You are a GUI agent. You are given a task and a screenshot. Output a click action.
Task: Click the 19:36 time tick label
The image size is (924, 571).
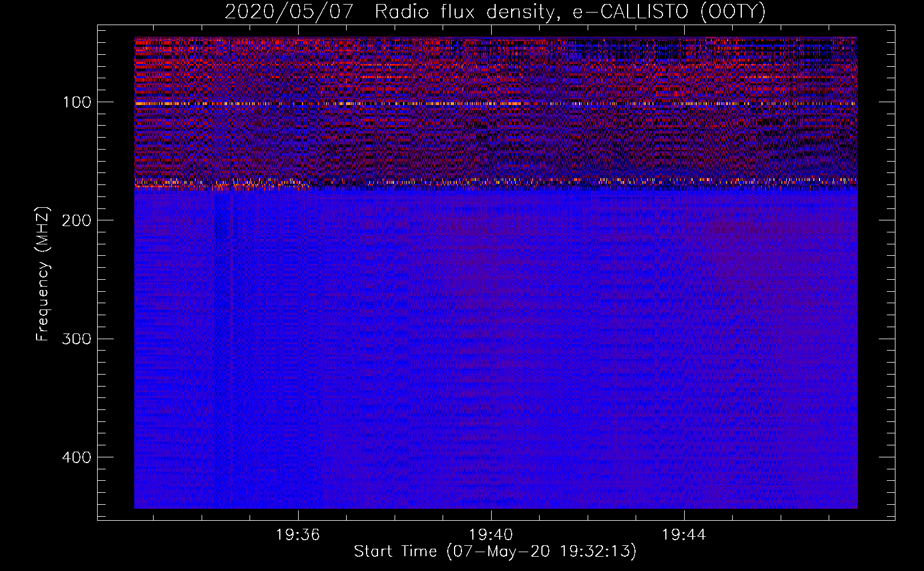pyautogui.click(x=298, y=535)
